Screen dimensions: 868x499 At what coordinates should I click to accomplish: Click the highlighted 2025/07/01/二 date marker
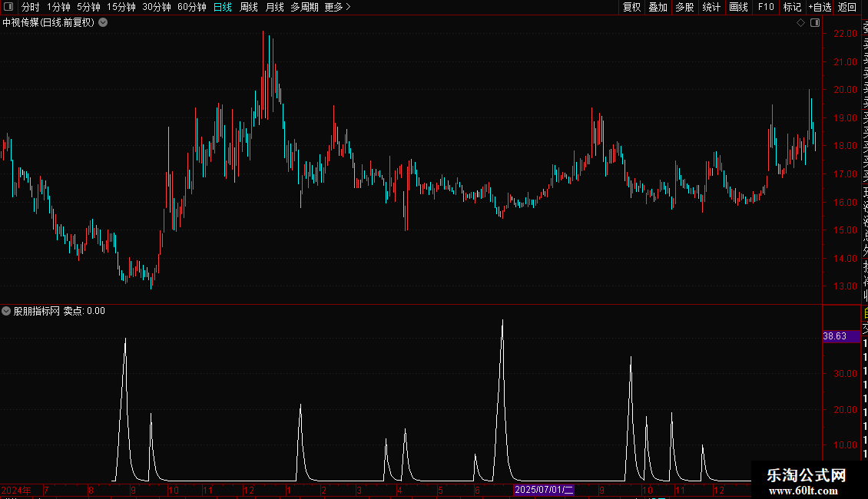[544, 490]
